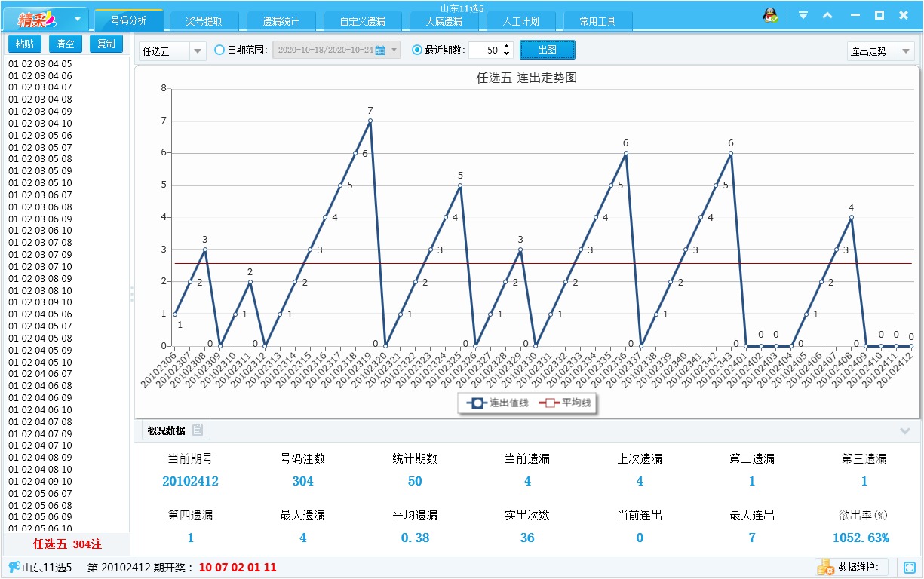The width and height of the screenshot is (924, 579).
Task: Click the pull-down arrow icon in the title bar
Action: 803,14
